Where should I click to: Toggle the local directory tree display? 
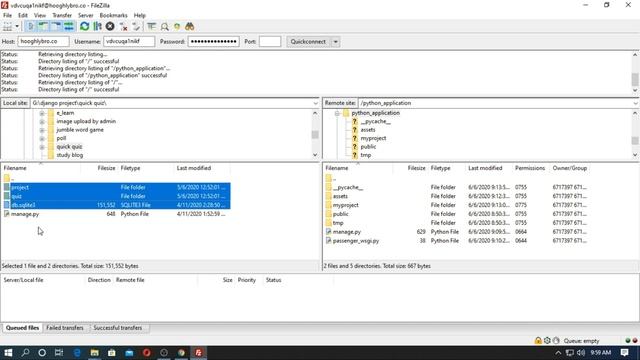[x=43, y=27]
